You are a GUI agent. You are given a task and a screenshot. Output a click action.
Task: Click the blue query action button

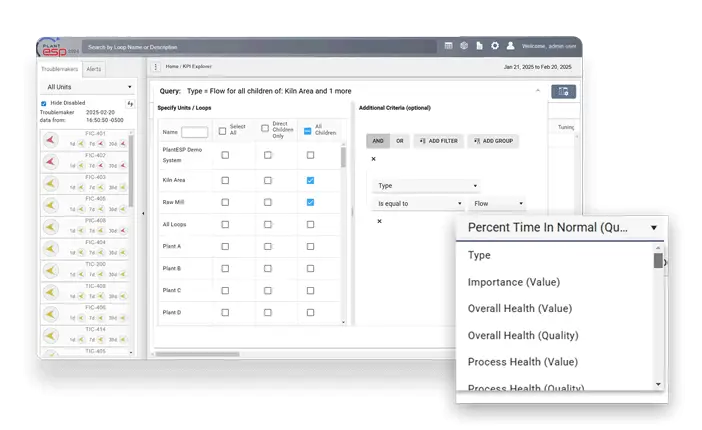pyautogui.click(x=563, y=92)
